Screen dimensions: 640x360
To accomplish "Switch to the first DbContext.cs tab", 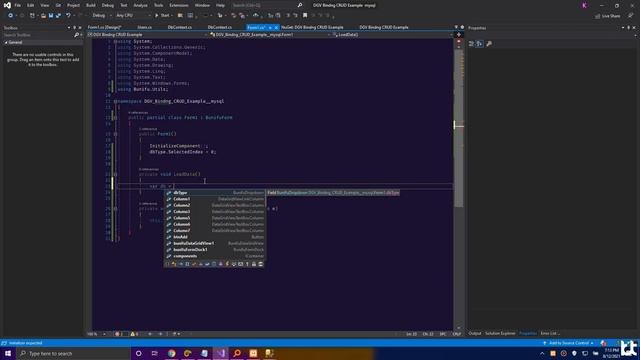I will (180, 27).
